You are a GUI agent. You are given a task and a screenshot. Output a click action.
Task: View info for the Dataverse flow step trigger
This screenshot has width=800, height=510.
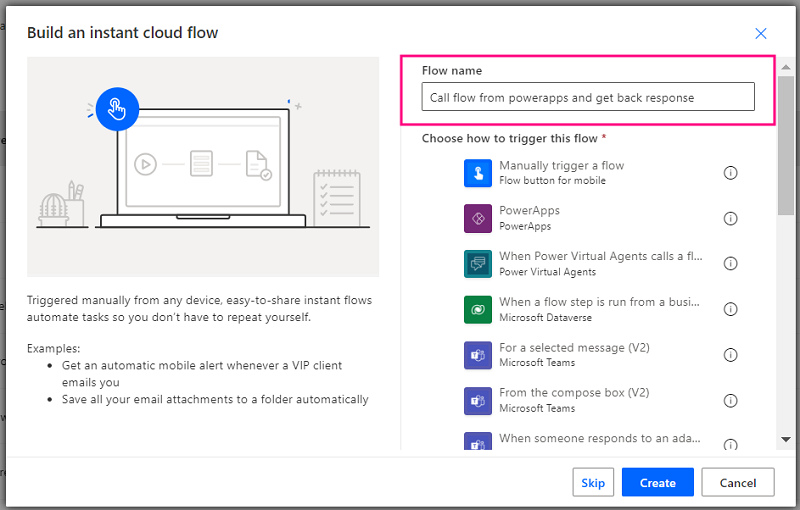click(731, 310)
